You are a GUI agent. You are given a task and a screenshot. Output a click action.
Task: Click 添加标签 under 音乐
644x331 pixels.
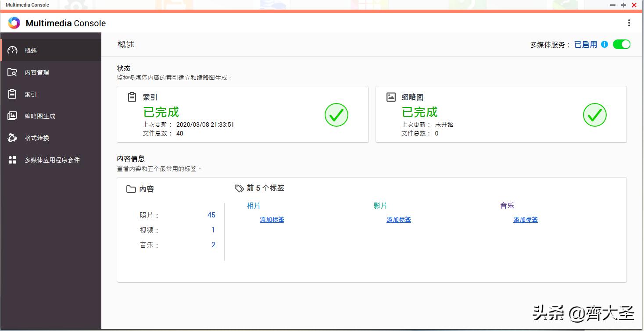click(x=525, y=220)
